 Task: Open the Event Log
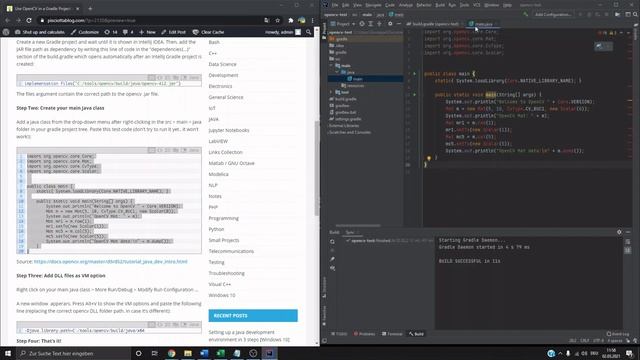coord(618,334)
